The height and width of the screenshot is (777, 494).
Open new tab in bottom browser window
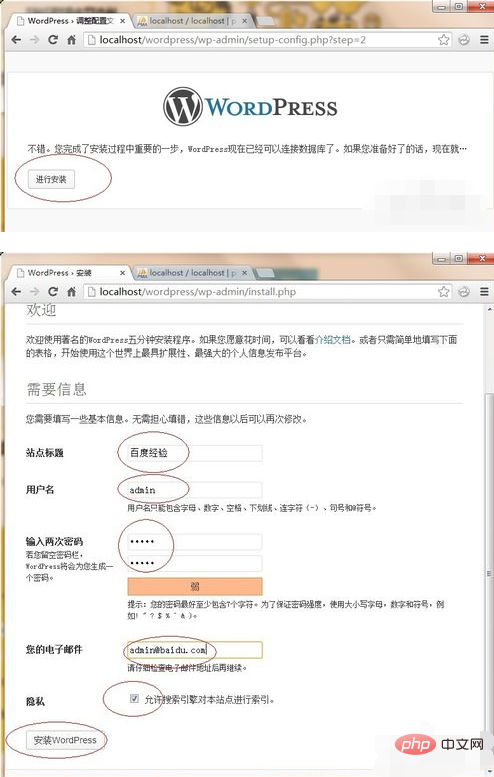click(266, 274)
